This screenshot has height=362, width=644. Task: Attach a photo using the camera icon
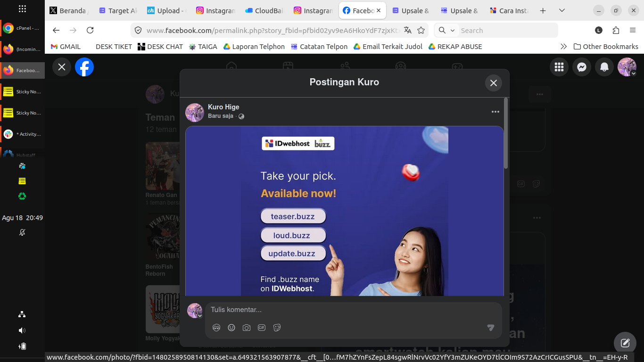(247, 328)
